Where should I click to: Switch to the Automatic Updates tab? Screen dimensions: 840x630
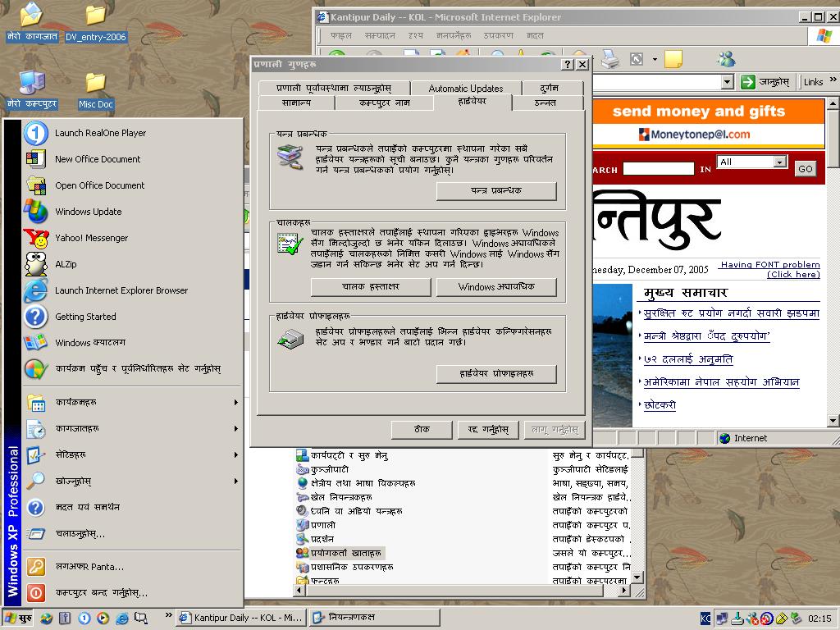tap(465, 88)
